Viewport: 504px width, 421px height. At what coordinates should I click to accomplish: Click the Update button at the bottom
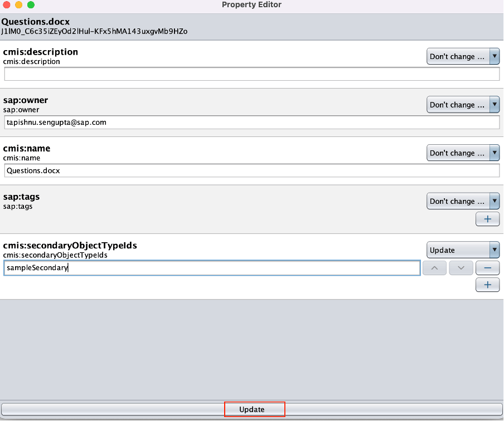tap(251, 409)
